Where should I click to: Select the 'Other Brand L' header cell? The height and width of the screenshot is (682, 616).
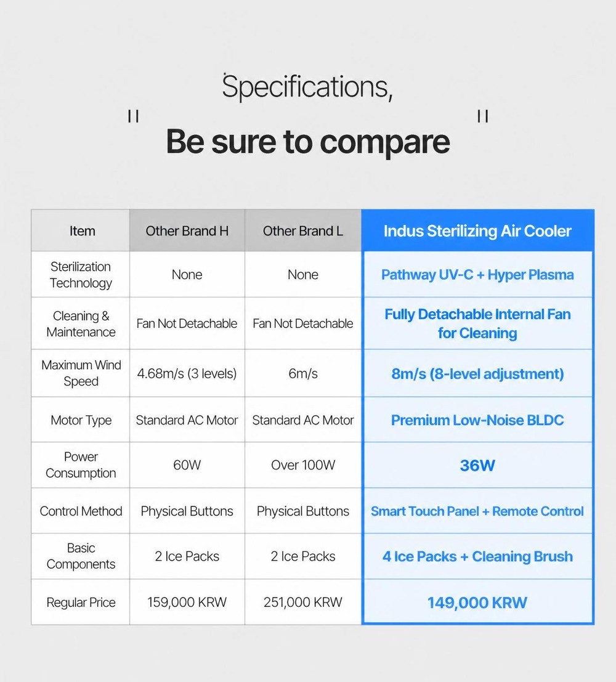coord(303,230)
